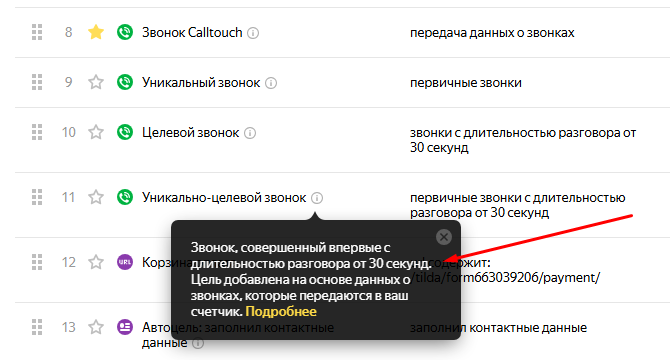Star the goal in row 12
This screenshot has height=360, width=670.
pos(96,262)
